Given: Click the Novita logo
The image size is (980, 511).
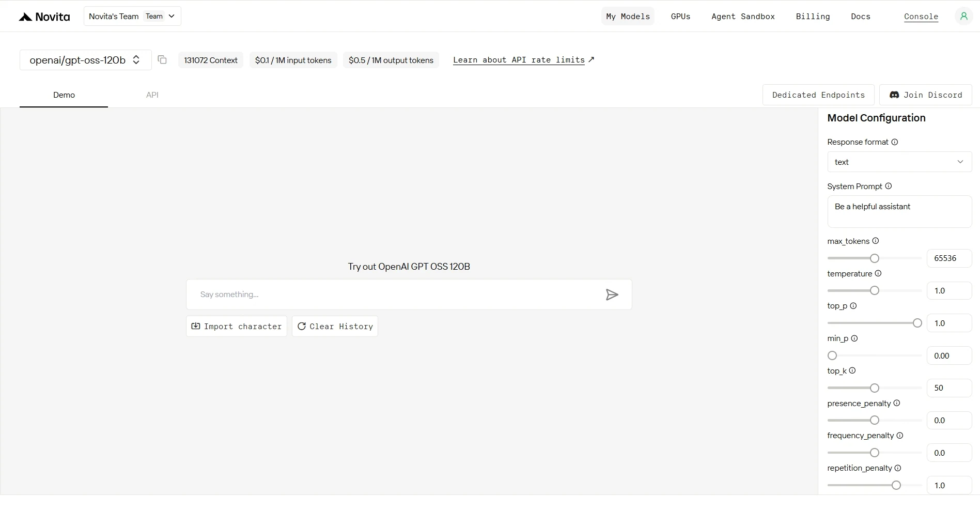Looking at the screenshot, I should [x=44, y=17].
